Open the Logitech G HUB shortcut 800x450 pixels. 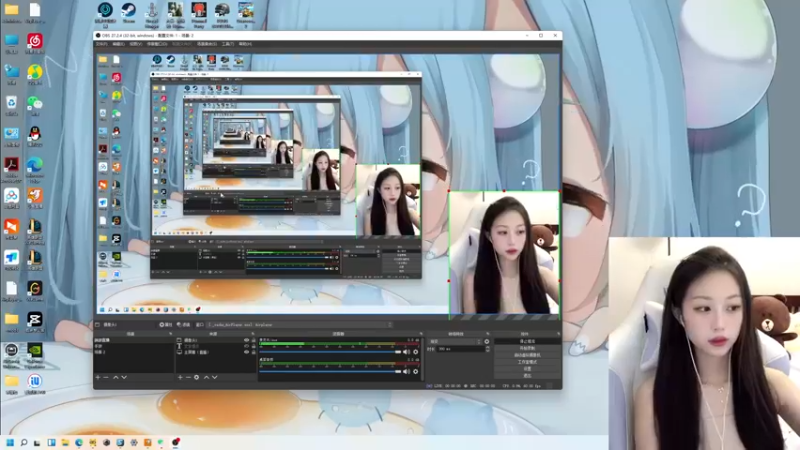pyautogui.click(x=35, y=291)
